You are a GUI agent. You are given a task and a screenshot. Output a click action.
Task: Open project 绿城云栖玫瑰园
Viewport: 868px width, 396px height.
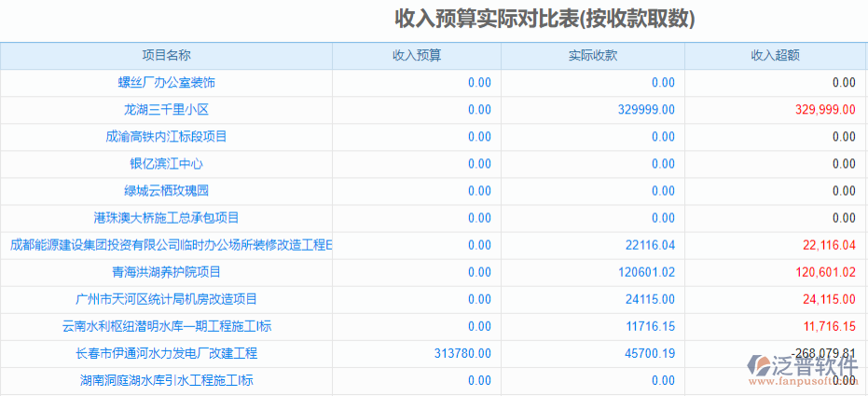tap(167, 191)
